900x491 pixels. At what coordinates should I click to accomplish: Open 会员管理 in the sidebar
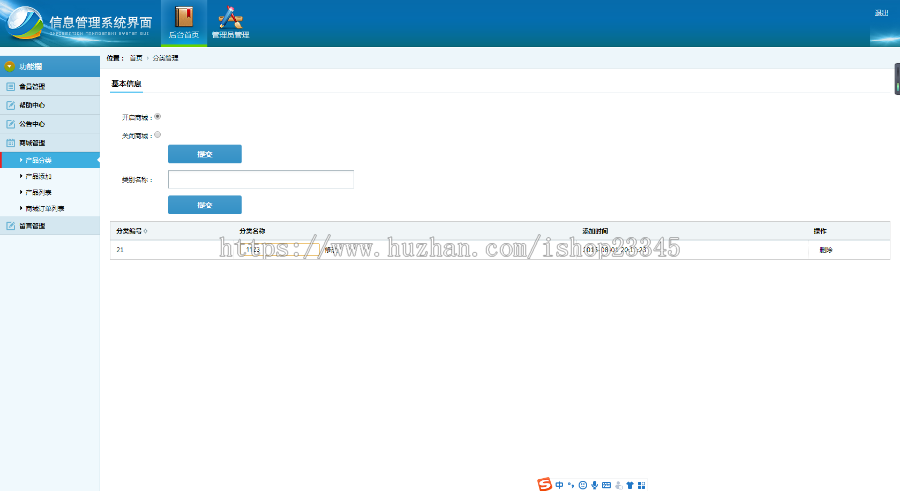(x=32, y=87)
